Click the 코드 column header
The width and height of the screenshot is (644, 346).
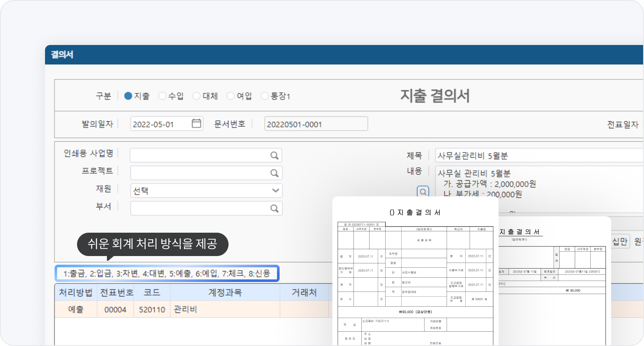[152, 292]
